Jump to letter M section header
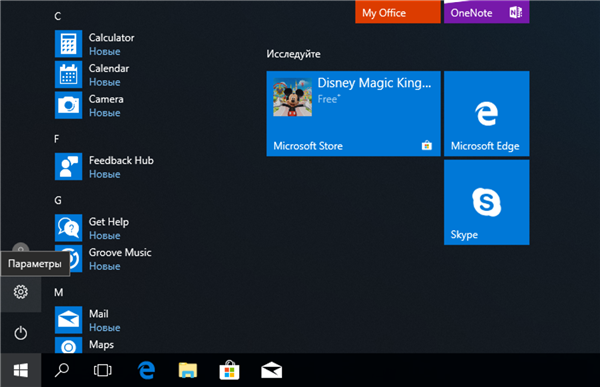The image size is (600, 387). (59, 292)
